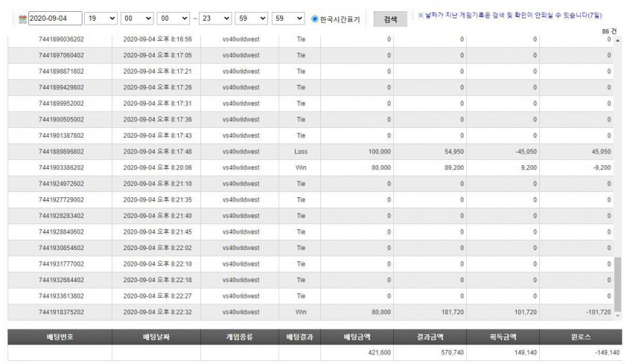Click the total acquired amount 149,140
This screenshot has width=633, height=364.
[x=526, y=353]
